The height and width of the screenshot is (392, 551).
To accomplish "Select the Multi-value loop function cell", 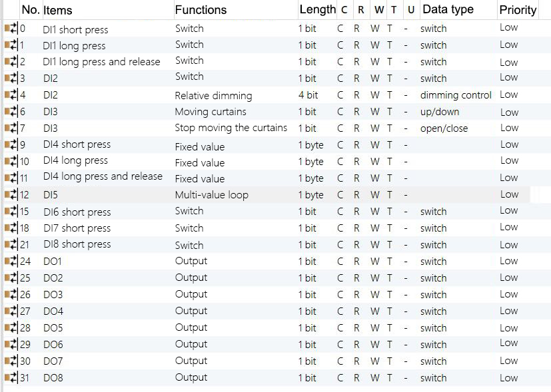I will point(211,195).
